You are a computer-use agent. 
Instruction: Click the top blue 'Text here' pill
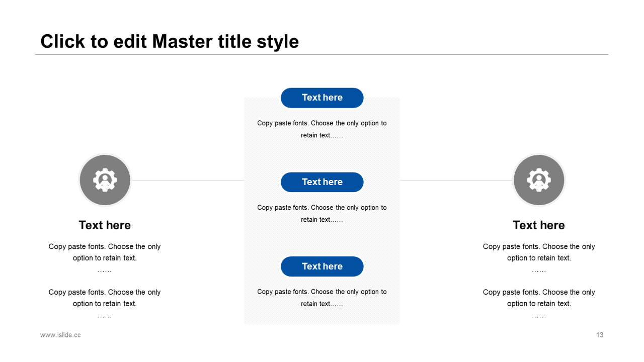click(322, 98)
